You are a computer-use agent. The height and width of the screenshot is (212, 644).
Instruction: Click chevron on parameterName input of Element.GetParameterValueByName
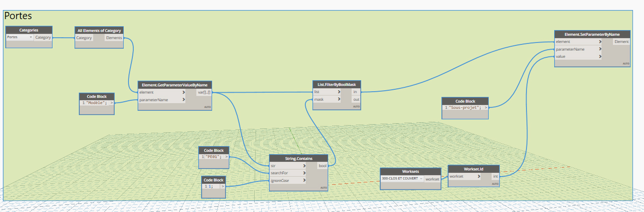(183, 100)
